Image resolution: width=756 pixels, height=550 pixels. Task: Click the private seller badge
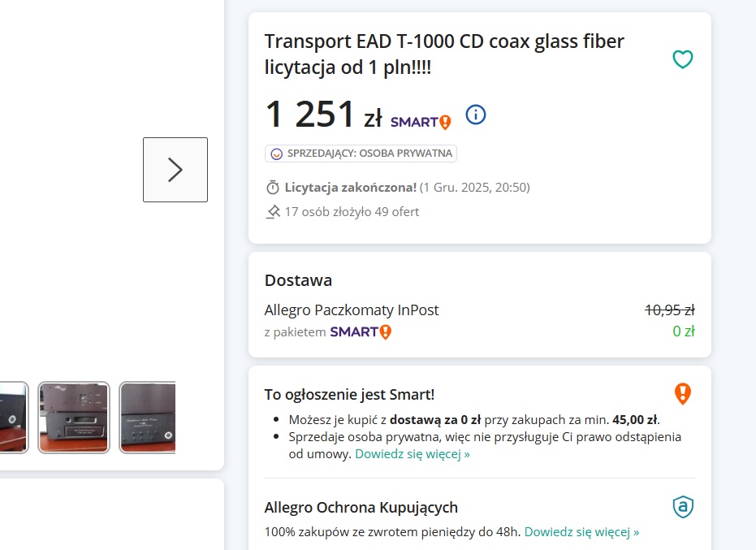pos(361,154)
